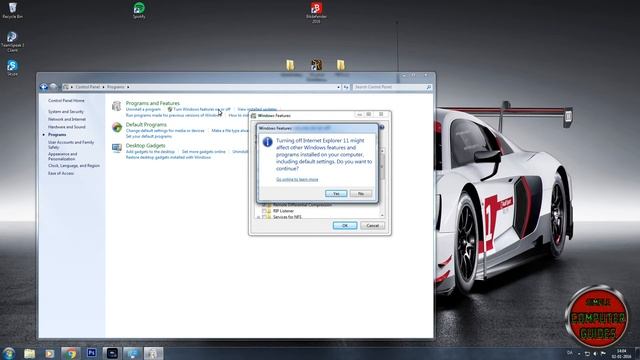Open File Explorer from the taskbar
640x360 pixels.
[29, 353]
